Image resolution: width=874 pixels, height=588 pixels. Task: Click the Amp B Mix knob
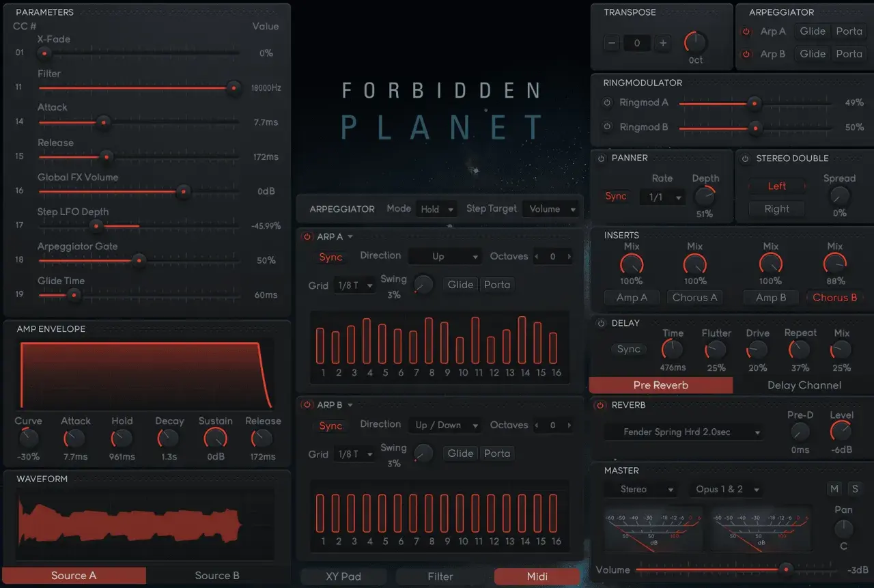click(770, 264)
